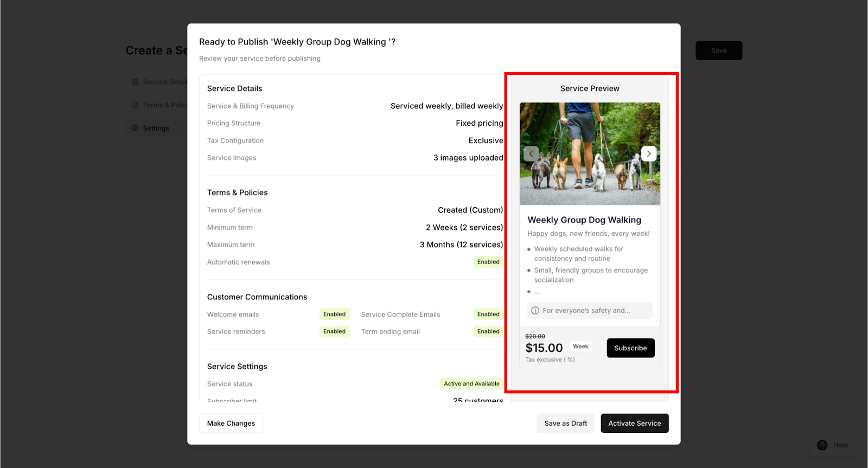Viewport: 868px width, 468px height.
Task: Click 'Tax exclusive' note in preview
Action: 550,360
